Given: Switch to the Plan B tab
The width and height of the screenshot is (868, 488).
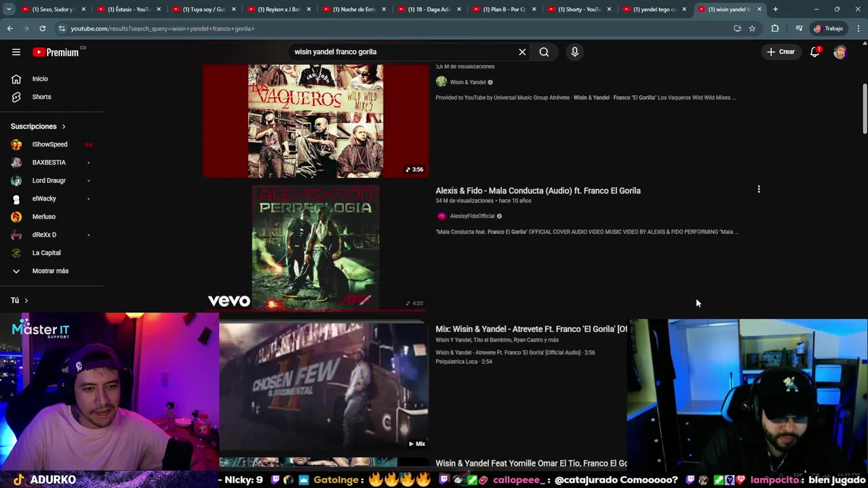Looking at the screenshot, I should (504, 9).
